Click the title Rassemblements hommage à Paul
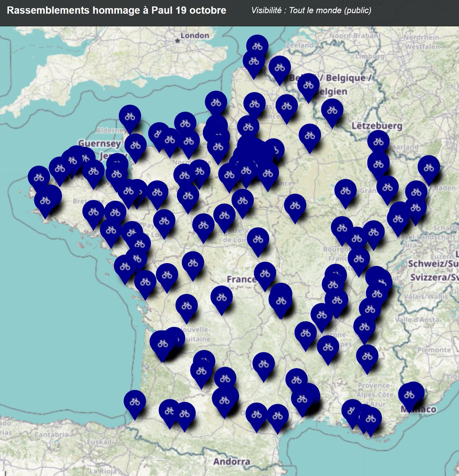Image resolution: width=459 pixels, height=476 pixels. coord(117,11)
